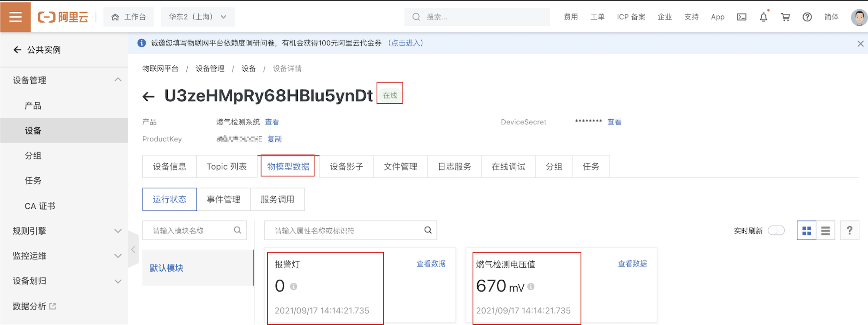Switch to the 设备影子 tab
This screenshot has width=868, height=325.
click(x=347, y=166)
